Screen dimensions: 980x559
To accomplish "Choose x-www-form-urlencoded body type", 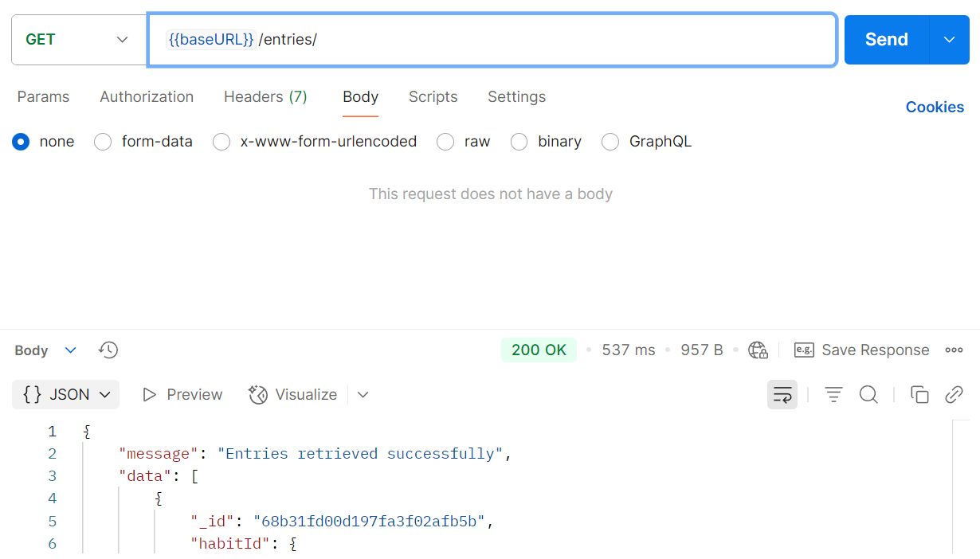I will click(x=221, y=142).
